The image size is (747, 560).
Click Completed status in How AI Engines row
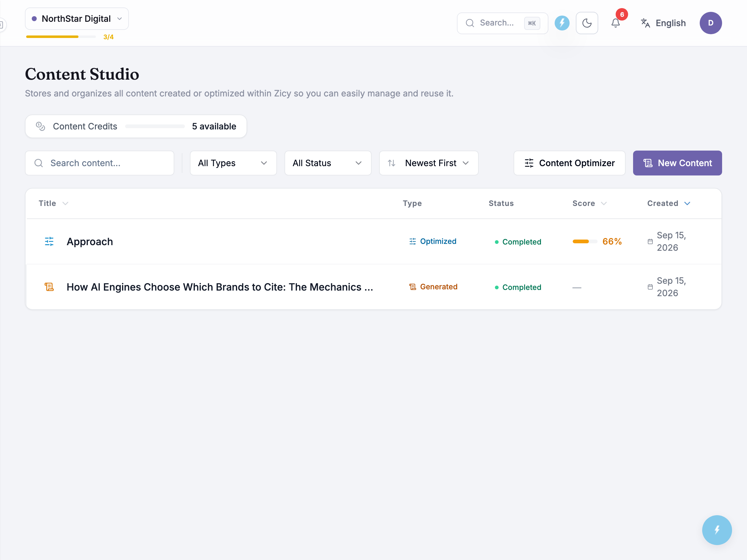click(x=518, y=287)
